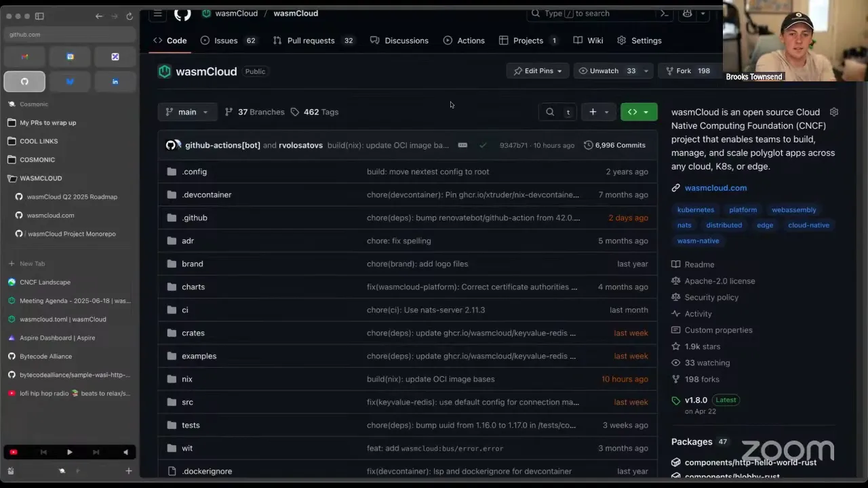This screenshot has width=868, height=488.
Task: Go to the Discussions tab
Action: click(399, 41)
